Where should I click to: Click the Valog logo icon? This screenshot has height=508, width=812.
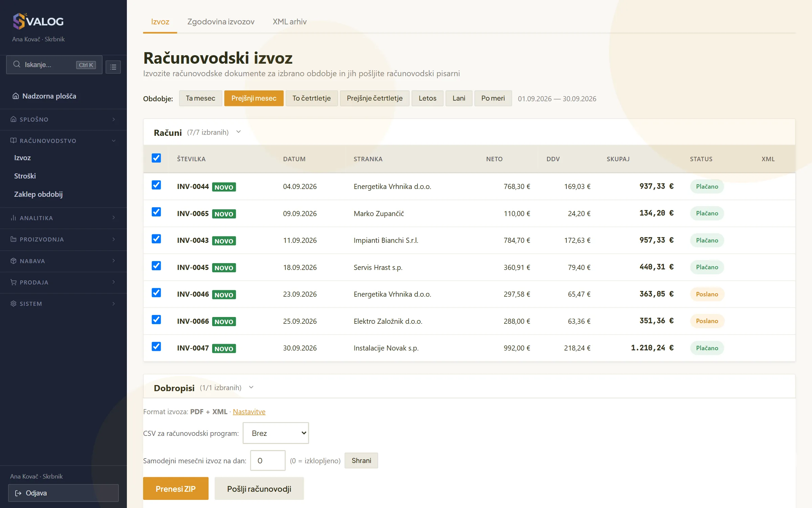point(19,21)
